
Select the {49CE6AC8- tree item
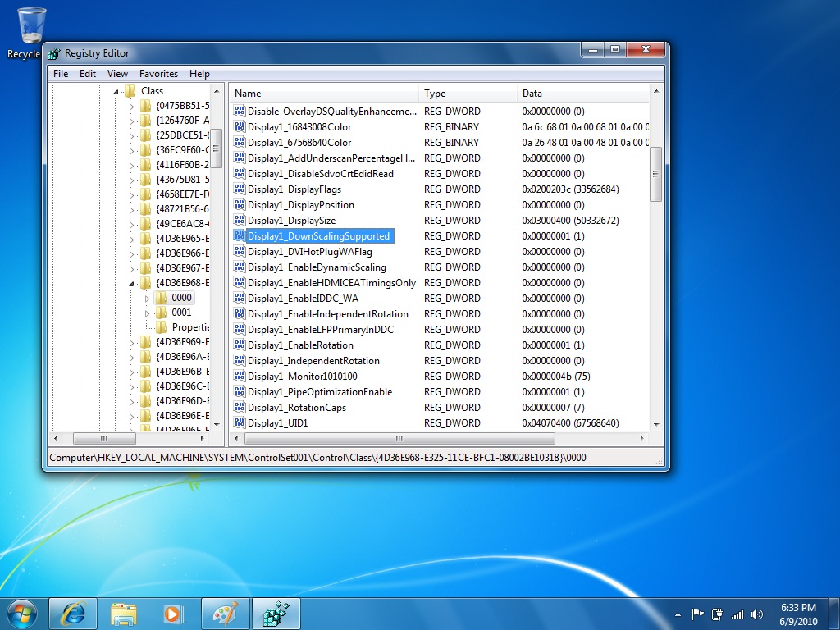coord(183,224)
